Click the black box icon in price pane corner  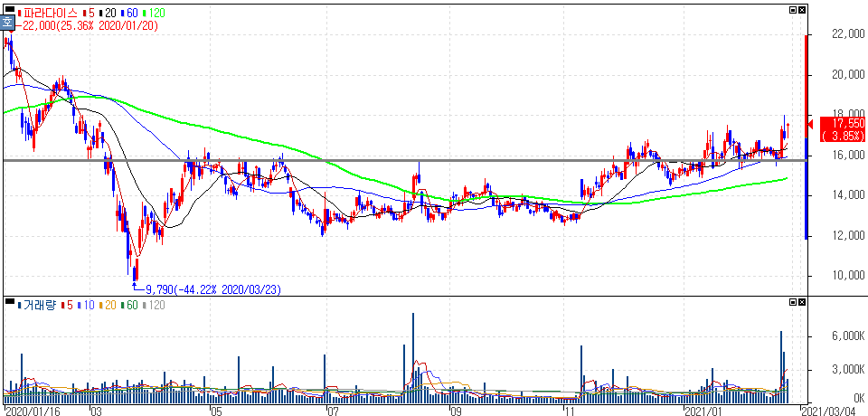[x=10, y=11]
